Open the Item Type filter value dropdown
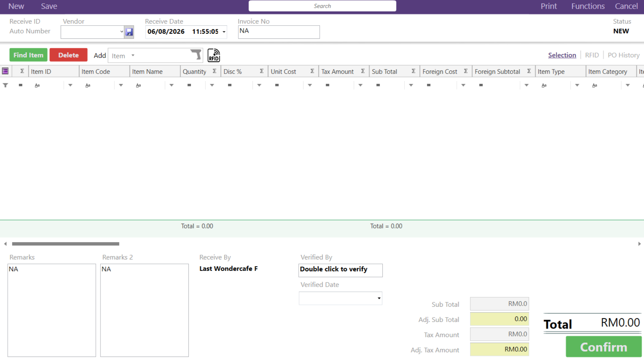The image size is (644, 360). [x=577, y=85]
